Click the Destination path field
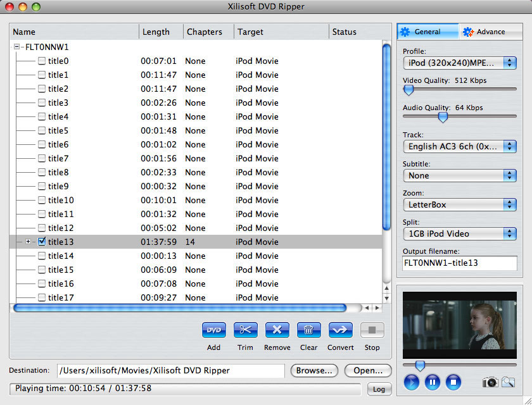The image size is (532, 405). 170,371
